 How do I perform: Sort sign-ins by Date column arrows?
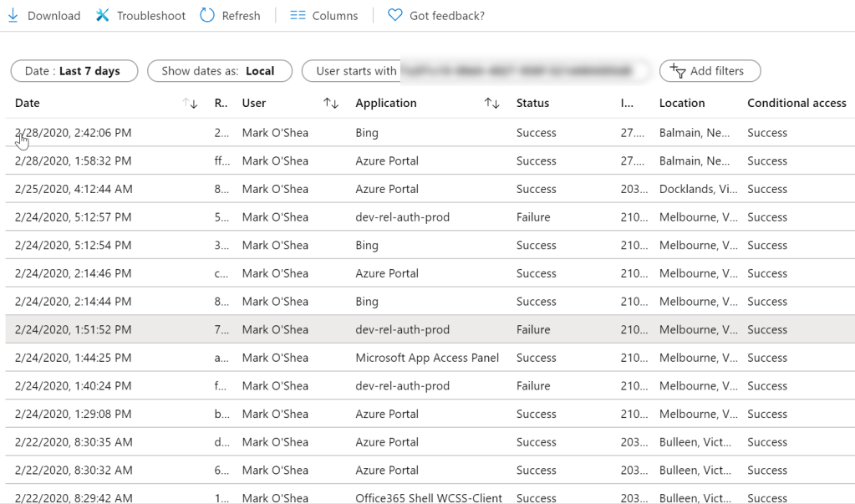(x=191, y=104)
